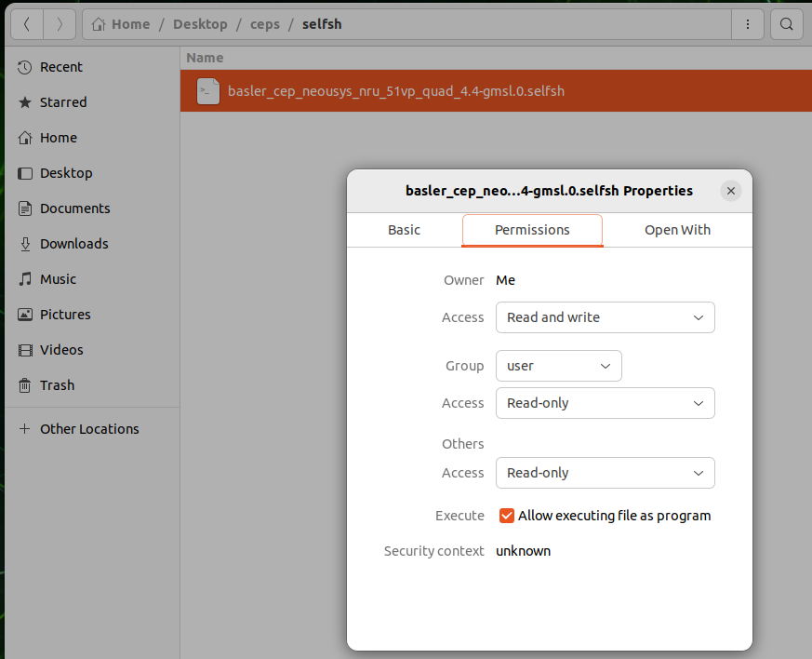Click the search magnifier icon
The width and height of the screenshot is (812, 659).
tap(787, 24)
